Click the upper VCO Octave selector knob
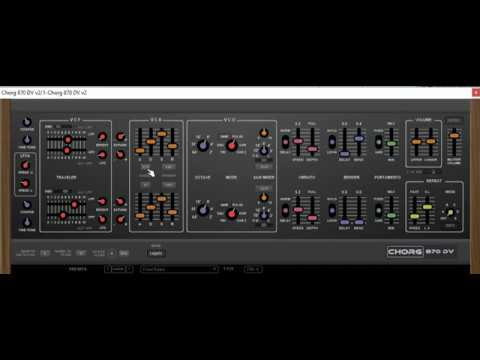The image size is (480, 360). [x=202, y=145]
